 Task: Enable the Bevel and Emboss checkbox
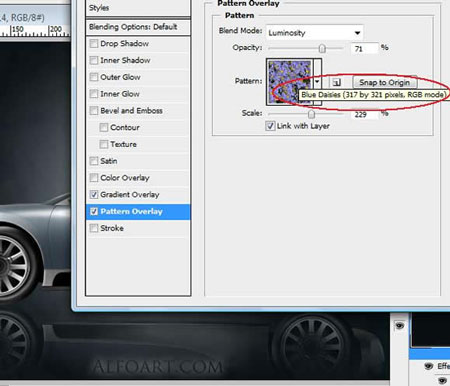point(94,111)
